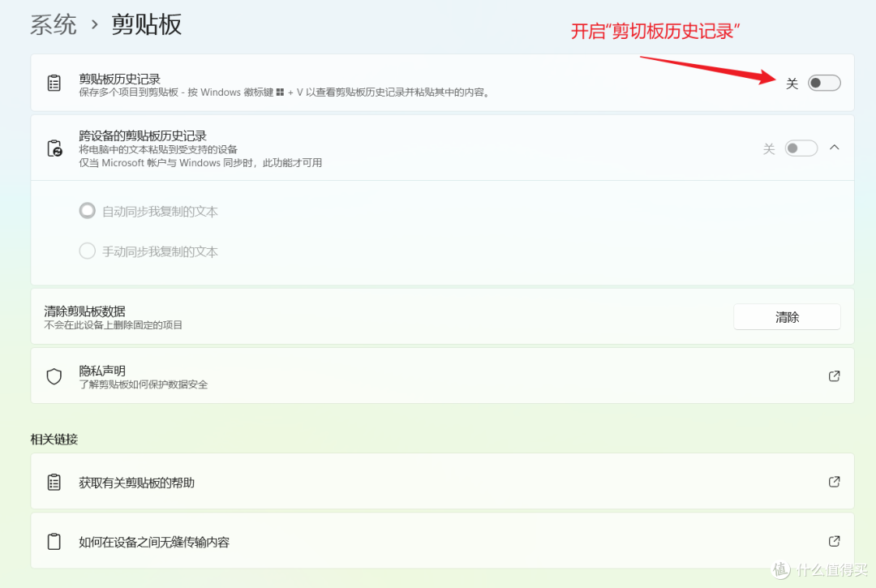Open the 如何在设备之间无缝传输内容 external link icon

point(834,540)
